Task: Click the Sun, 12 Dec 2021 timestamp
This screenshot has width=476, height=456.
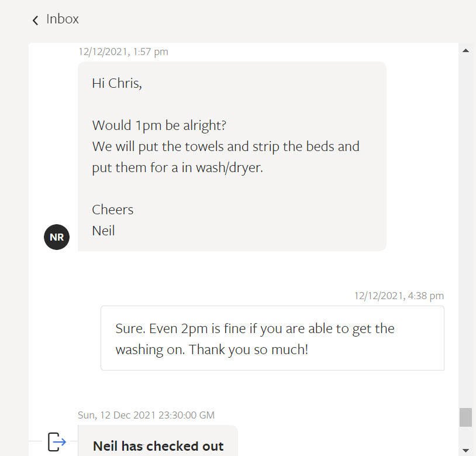Action: click(146, 415)
